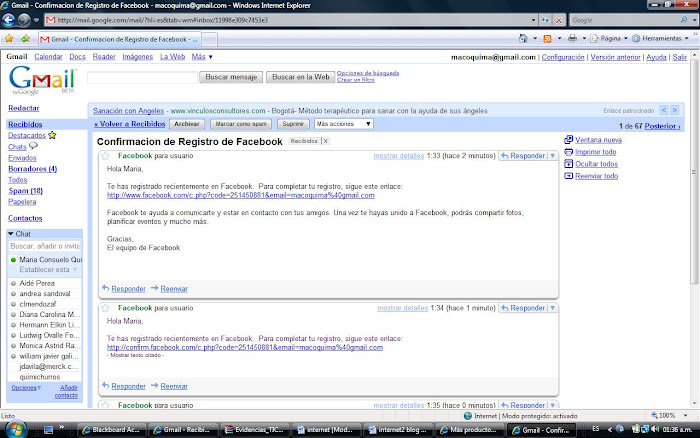The image size is (700, 438).
Task: Click the stop loading X icon
Action: point(558,20)
